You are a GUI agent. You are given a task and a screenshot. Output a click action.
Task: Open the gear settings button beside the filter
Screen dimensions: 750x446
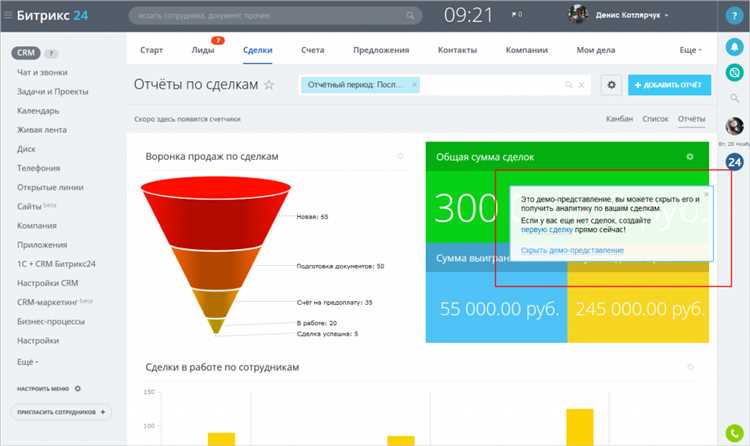(611, 85)
